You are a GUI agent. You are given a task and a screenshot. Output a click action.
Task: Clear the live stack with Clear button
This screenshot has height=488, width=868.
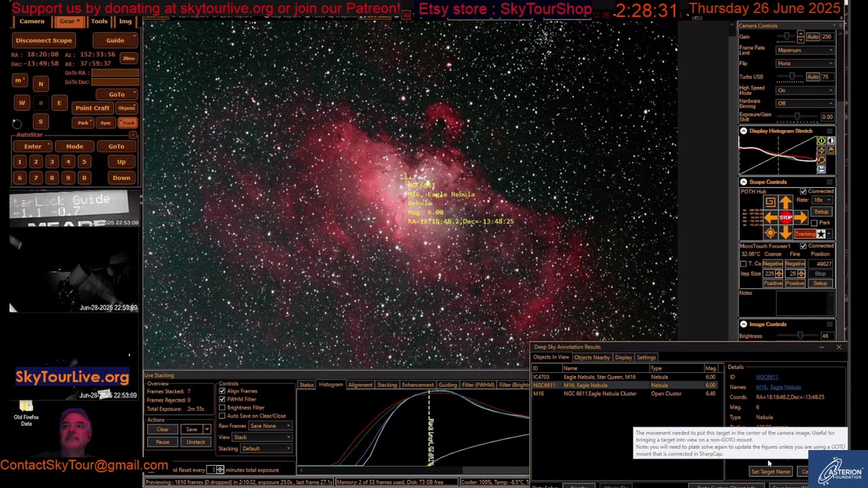pyautogui.click(x=163, y=430)
